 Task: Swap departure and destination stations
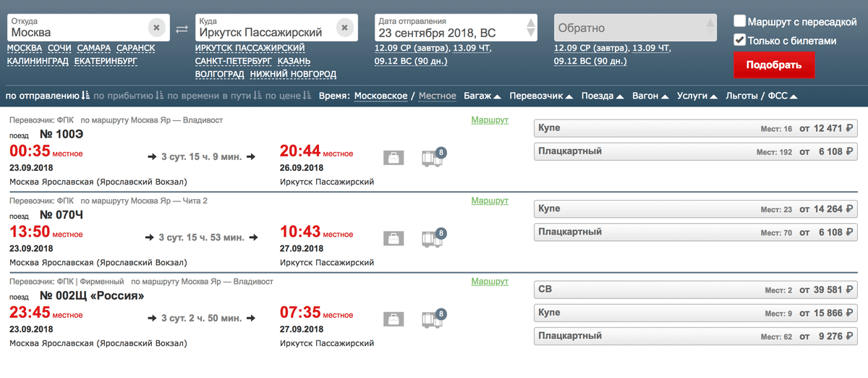182,29
